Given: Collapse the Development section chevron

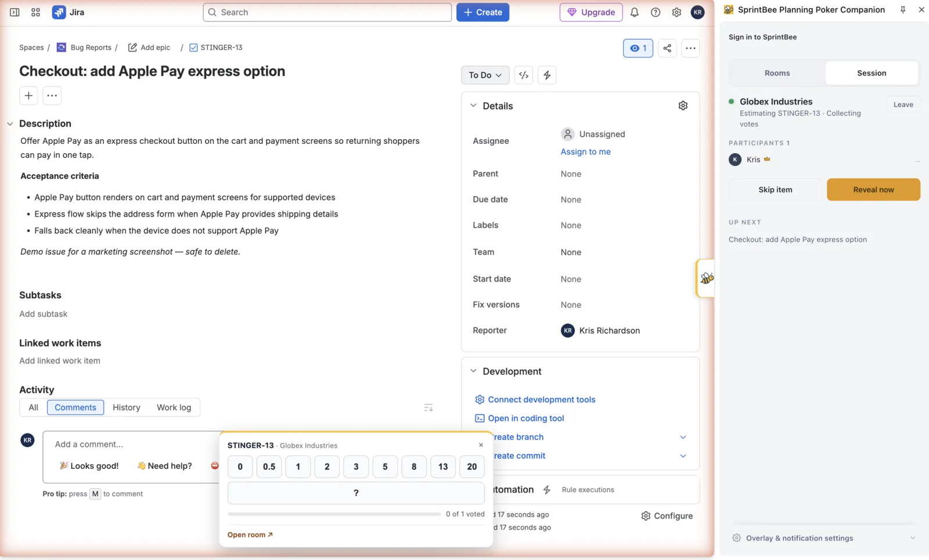Looking at the screenshot, I should coord(473,371).
